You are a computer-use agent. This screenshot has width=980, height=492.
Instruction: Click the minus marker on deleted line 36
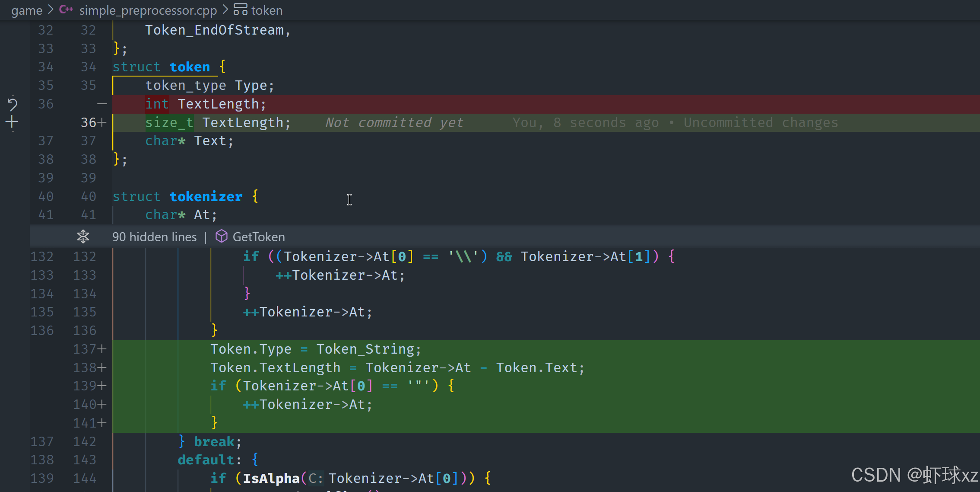coord(102,104)
